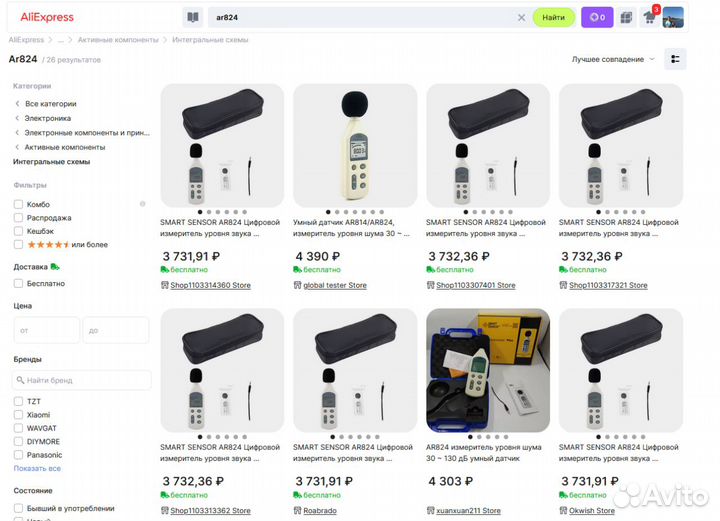
Task: Click the Найти search button
Action: pyautogui.click(x=553, y=17)
